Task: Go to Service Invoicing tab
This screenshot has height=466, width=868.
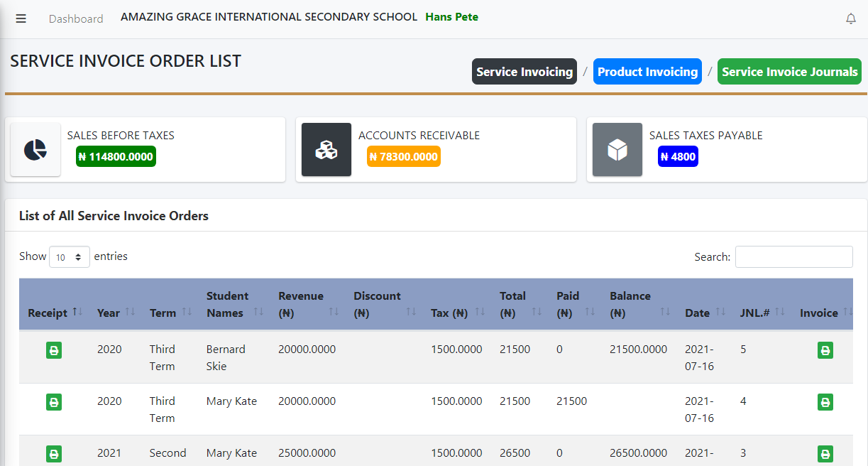Action: (x=524, y=72)
